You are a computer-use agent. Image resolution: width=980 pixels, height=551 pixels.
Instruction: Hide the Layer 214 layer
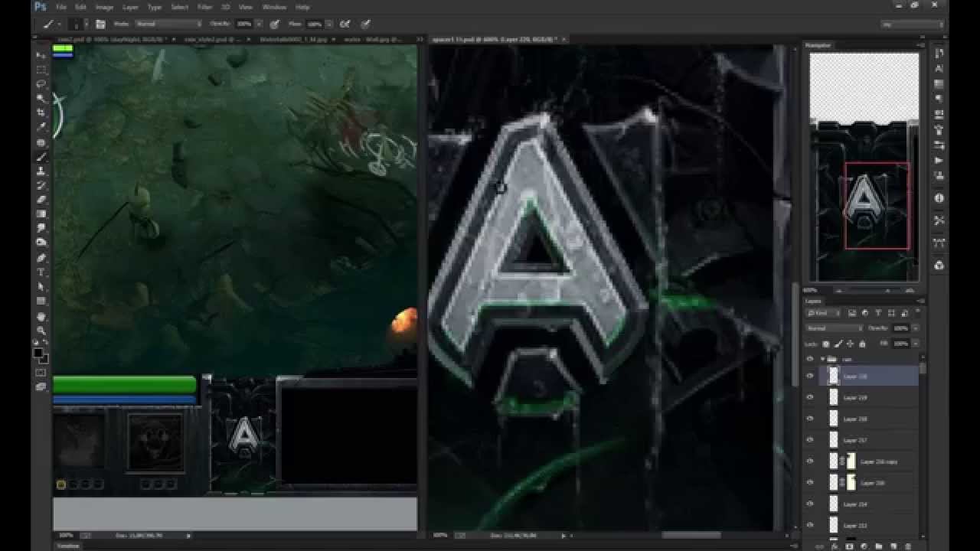pos(810,504)
